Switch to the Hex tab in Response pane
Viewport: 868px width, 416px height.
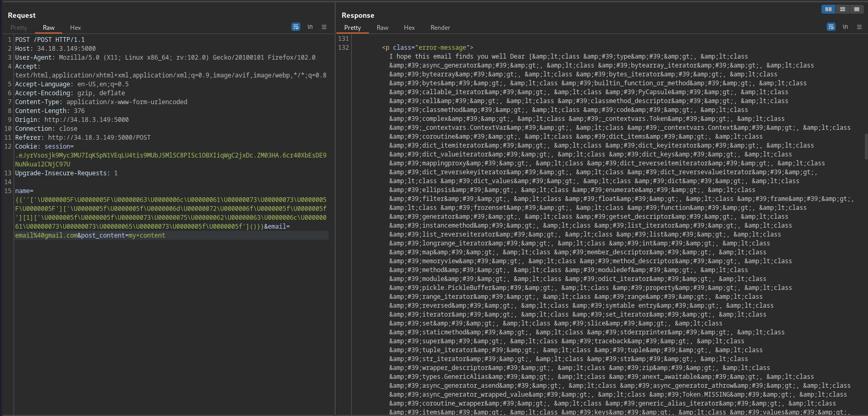[409, 28]
